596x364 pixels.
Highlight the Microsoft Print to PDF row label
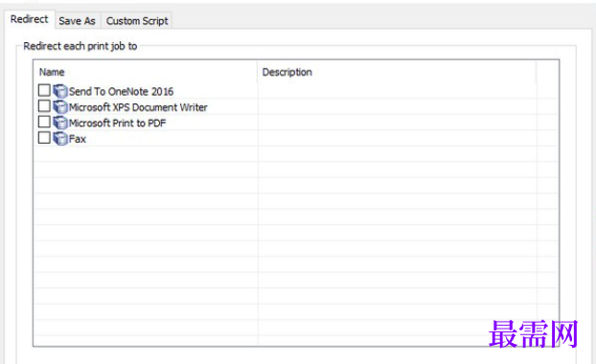pyautogui.click(x=118, y=124)
